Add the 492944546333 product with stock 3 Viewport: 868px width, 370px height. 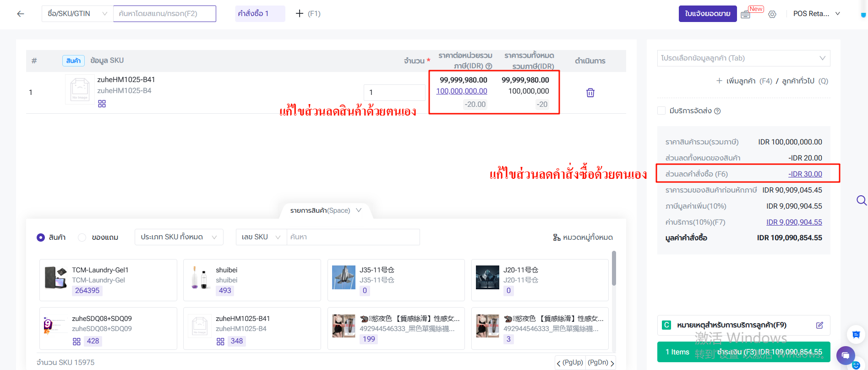pyautogui.click(x=540, y=329)
